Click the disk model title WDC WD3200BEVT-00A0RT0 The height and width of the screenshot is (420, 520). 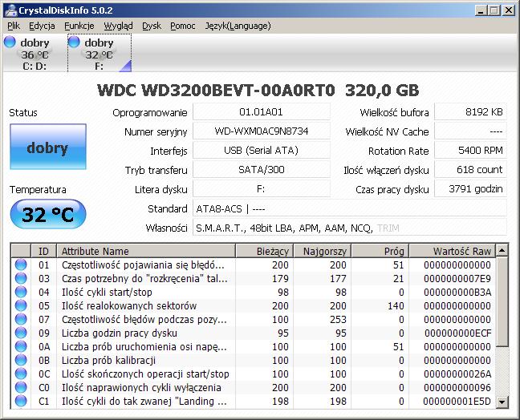pyautogui.click(x=216, y=90)
